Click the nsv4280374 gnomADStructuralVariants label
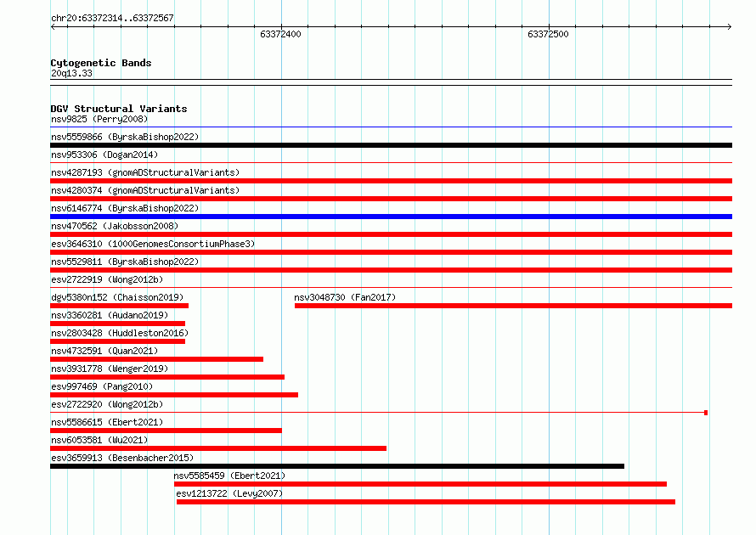 point(145,190)
